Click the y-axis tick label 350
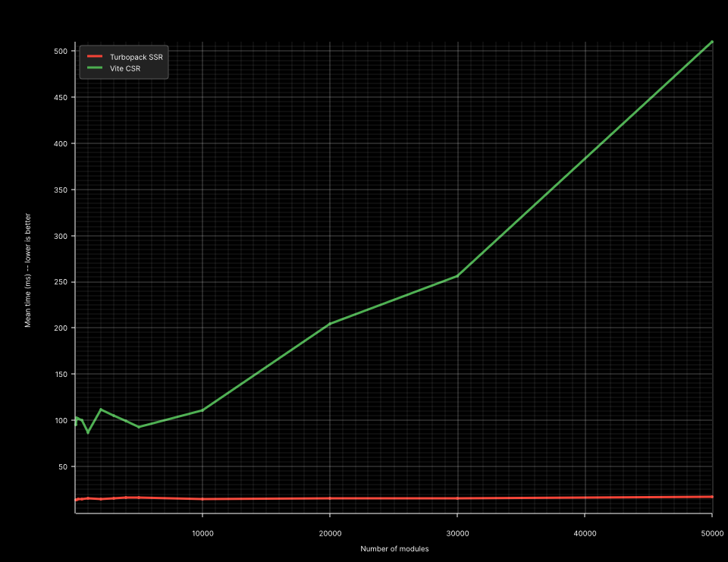This screenshot has height=562, width=728. (61, 190)
